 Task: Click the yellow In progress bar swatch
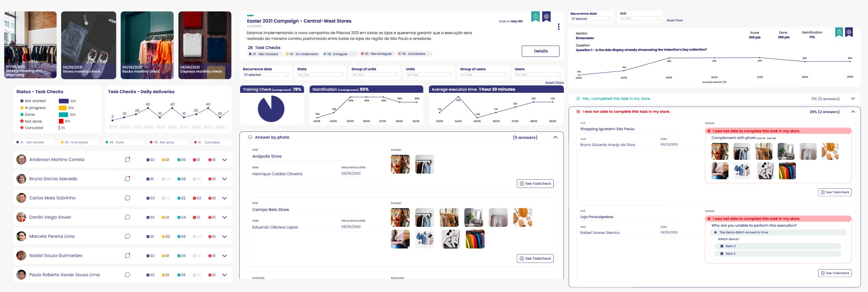point(63,108)
